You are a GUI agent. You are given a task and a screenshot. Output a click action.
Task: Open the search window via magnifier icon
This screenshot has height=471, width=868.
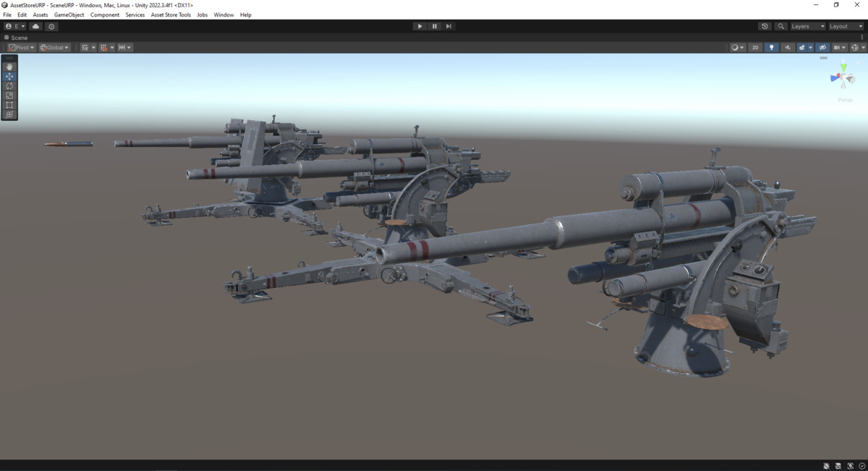[x=780, y=26]
